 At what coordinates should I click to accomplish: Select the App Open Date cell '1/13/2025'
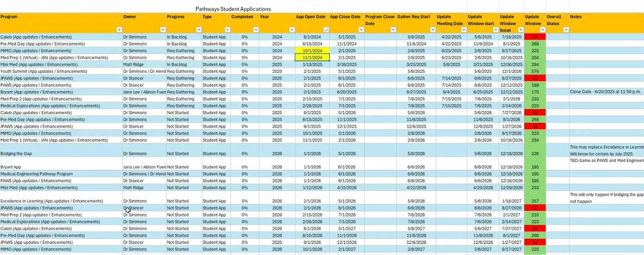pos(312,64)
